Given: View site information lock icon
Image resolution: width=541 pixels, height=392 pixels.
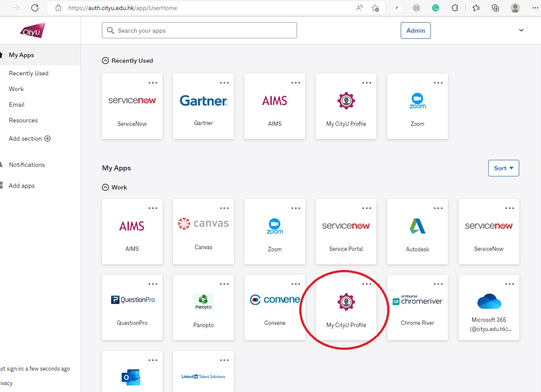Looking at the screenshot, I should pos(58,8).
